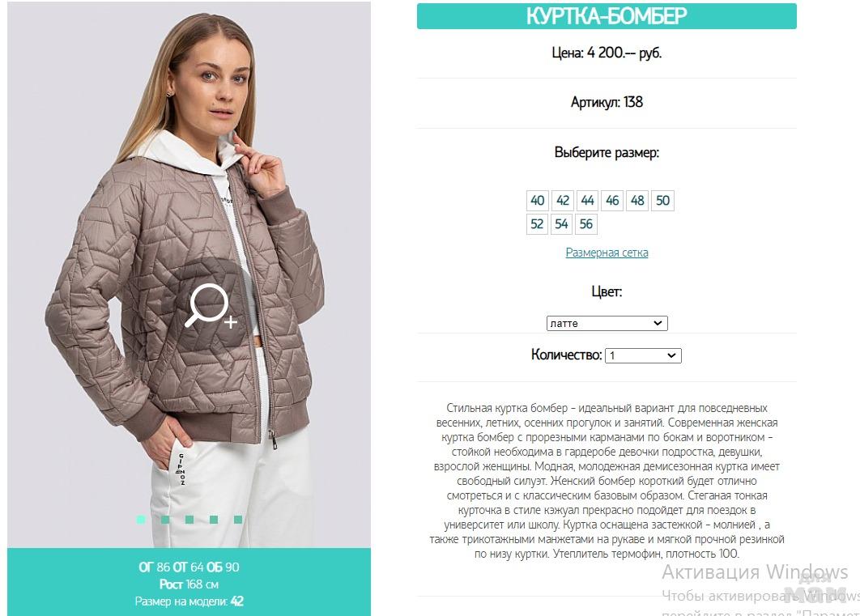
Task: Select size 56 box
Action: click(585, 224)
